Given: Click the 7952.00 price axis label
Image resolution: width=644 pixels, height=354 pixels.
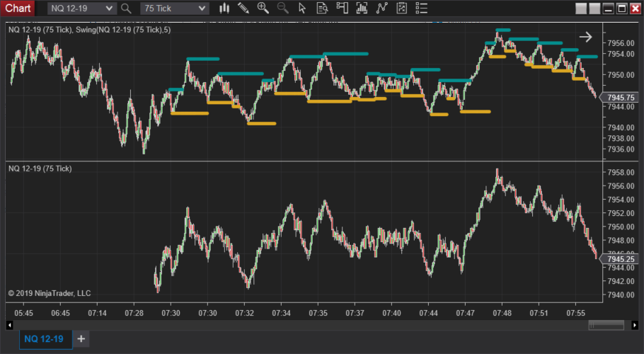Looking at the screenshot, I should [621, 213].
